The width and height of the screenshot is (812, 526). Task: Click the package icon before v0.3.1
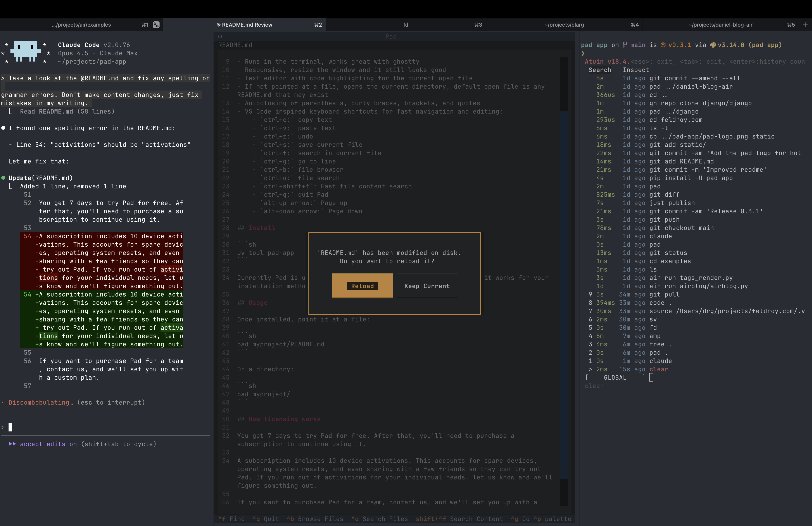click(663, 45)
